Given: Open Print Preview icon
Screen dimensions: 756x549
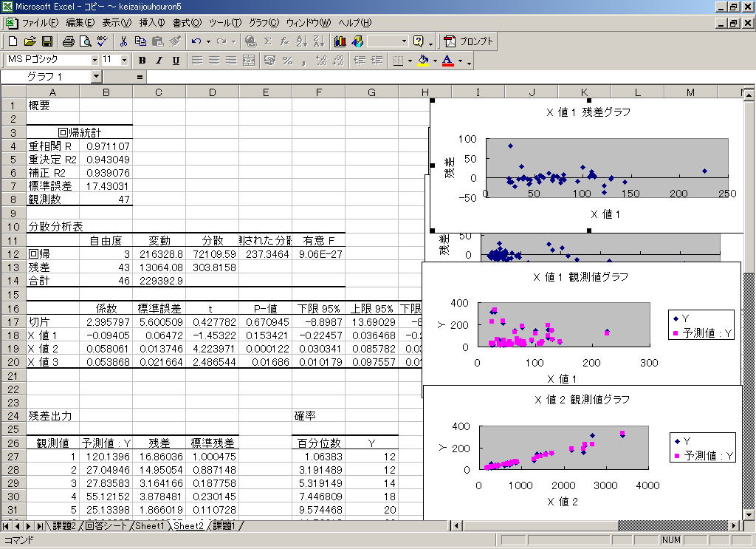Looking at the screenshot, I should 86,41.
